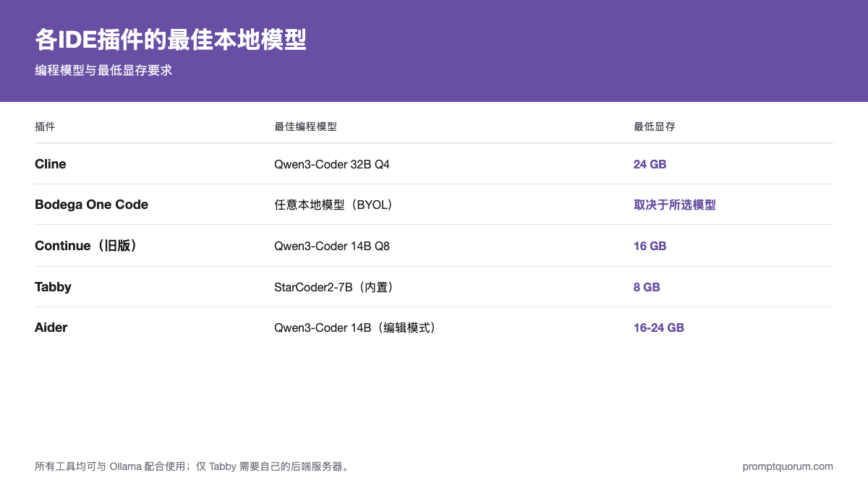This screenshot has height=488, width=868.
Task: Click the subtitle 编程模型与最低显存要求
Action: click(x=103, y=71)
